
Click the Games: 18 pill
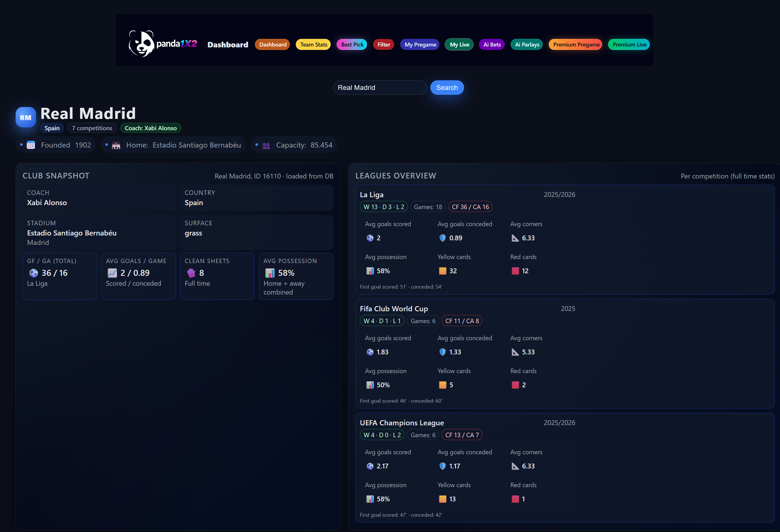point(428,207)
